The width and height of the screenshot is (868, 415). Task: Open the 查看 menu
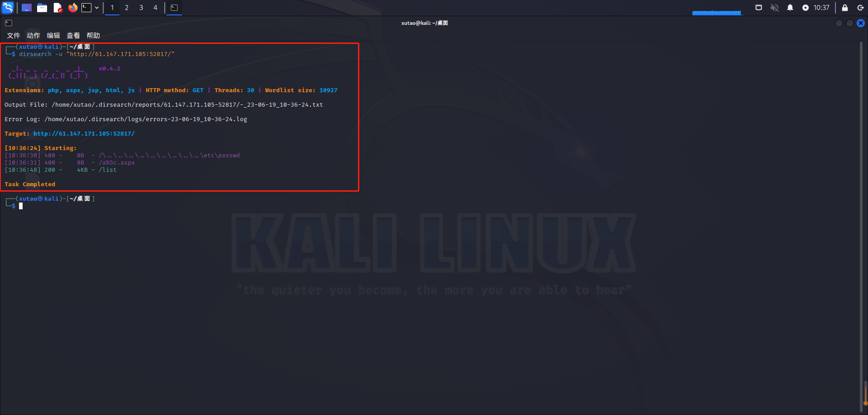point(73,36)
